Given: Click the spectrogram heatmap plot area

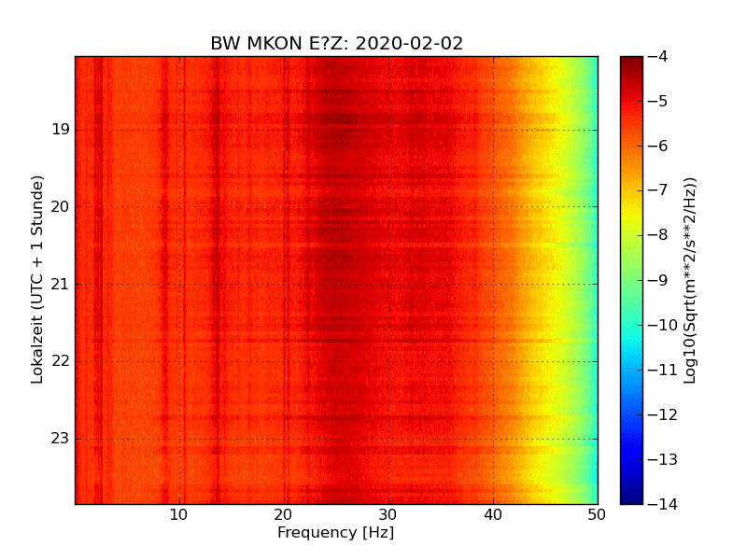Looking at the screenshot, I should [336, 280].
